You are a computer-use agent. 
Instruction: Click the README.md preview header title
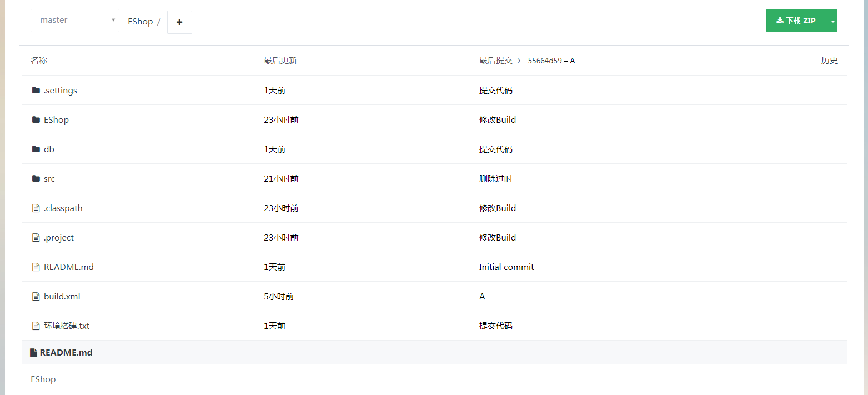click(66, 352)
